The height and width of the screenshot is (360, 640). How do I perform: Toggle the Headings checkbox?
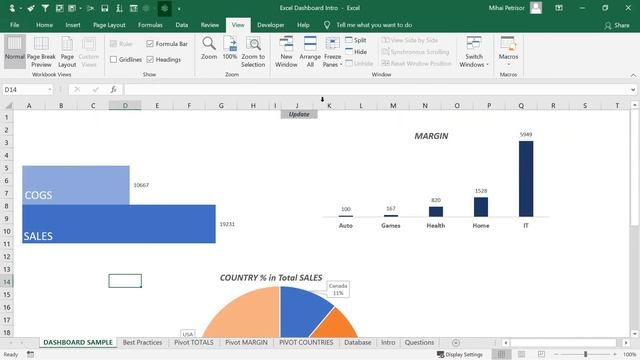[x=150, y=60]
